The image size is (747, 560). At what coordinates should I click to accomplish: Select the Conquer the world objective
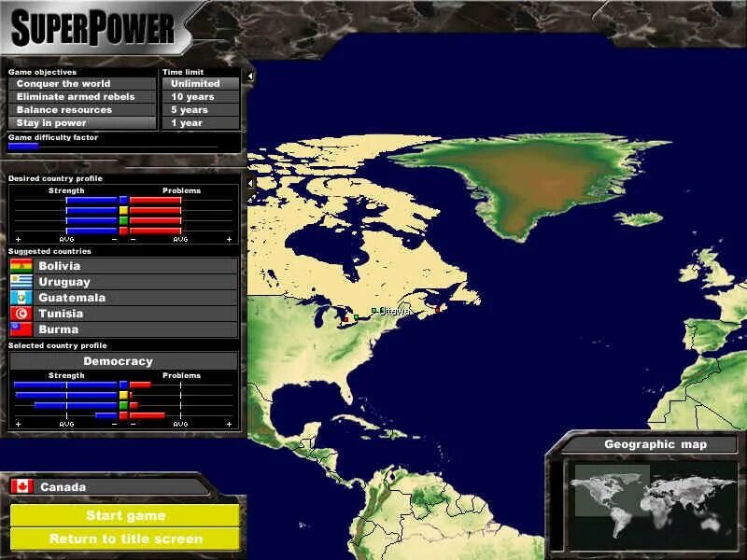82,84
